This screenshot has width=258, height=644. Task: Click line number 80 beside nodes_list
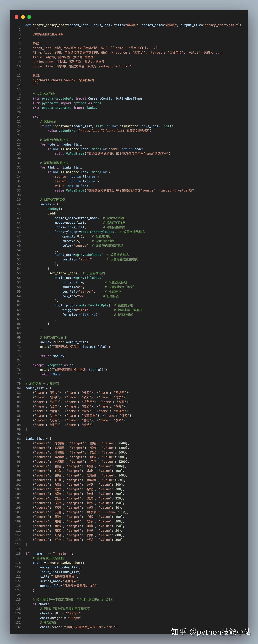(x=19, y=388)
